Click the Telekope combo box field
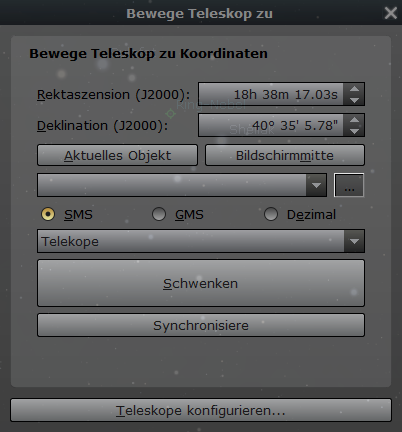The image size is (402, 432). [x=201, y=241]
